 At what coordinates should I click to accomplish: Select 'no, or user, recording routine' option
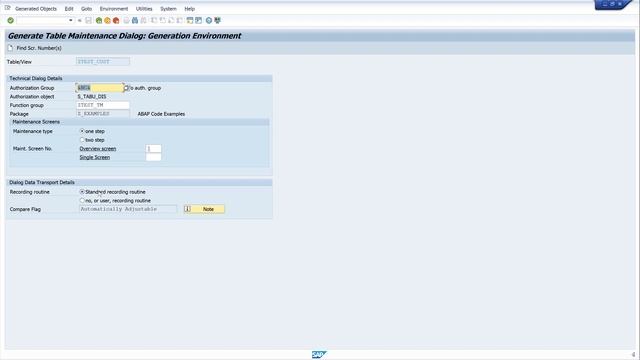(82, 200)
